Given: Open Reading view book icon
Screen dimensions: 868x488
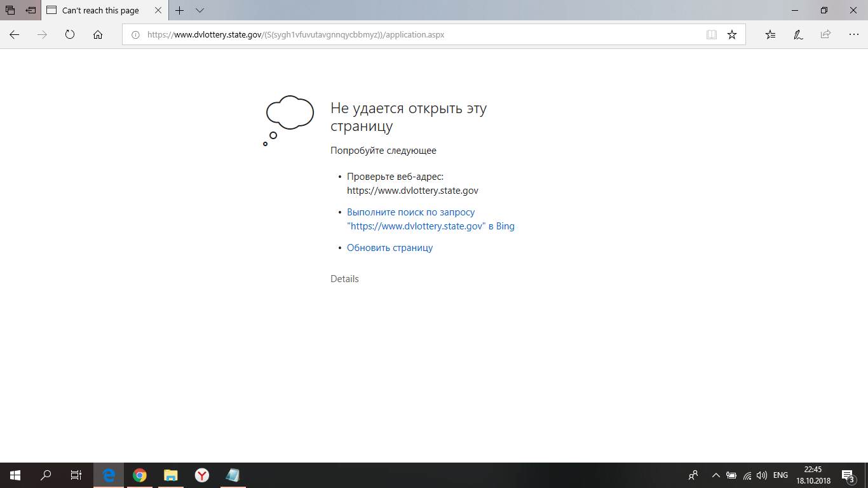Looking at the screenshot, I should (712, 35).
